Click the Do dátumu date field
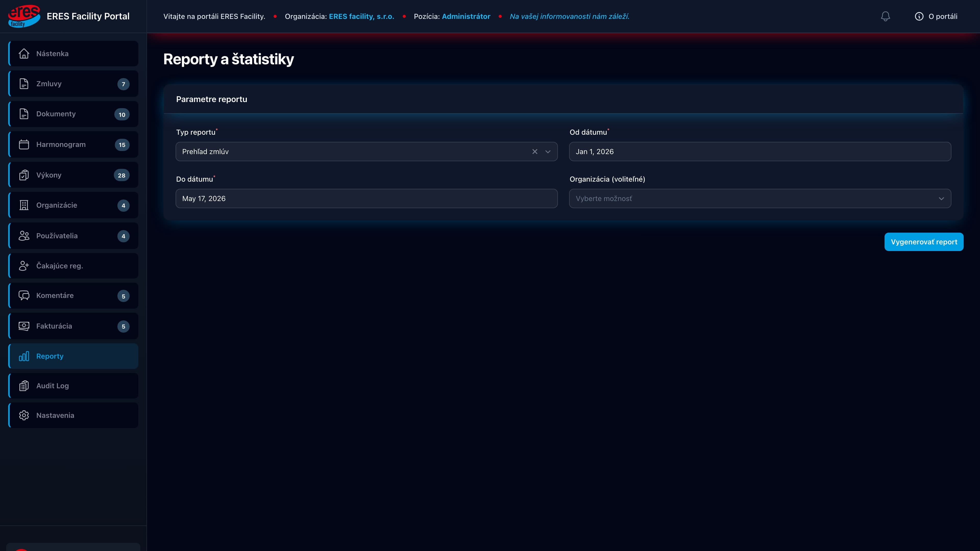 pos(367,198)
